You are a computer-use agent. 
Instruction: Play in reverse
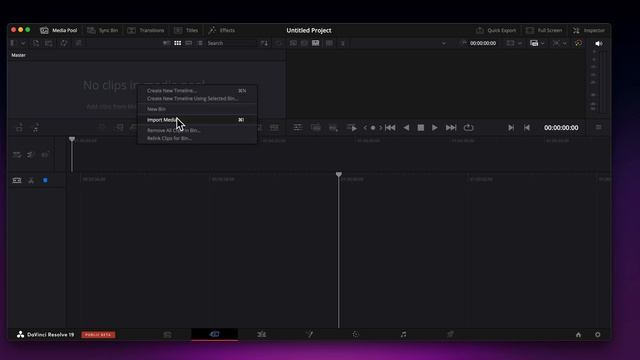[x=406, y=128]
